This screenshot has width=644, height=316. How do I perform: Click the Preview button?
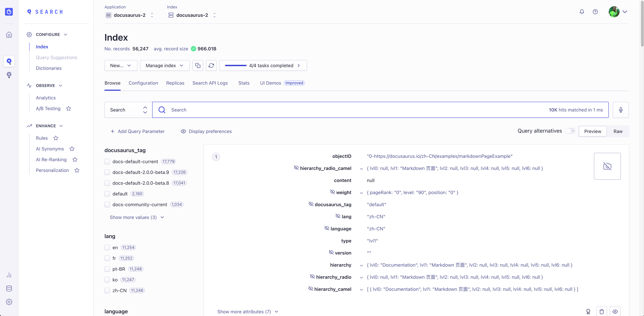tap(592, 131)
